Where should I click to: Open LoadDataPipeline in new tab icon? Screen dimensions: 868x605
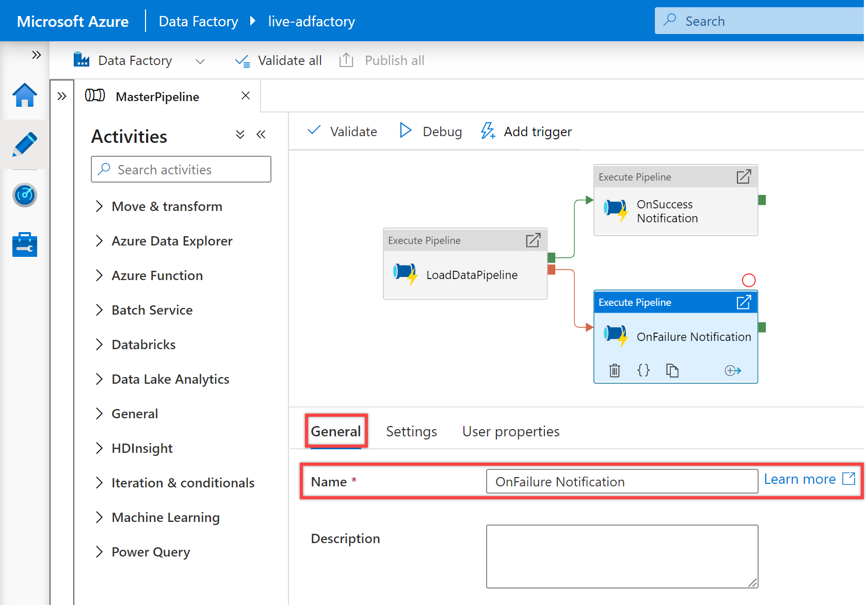[x=533, y=240]
